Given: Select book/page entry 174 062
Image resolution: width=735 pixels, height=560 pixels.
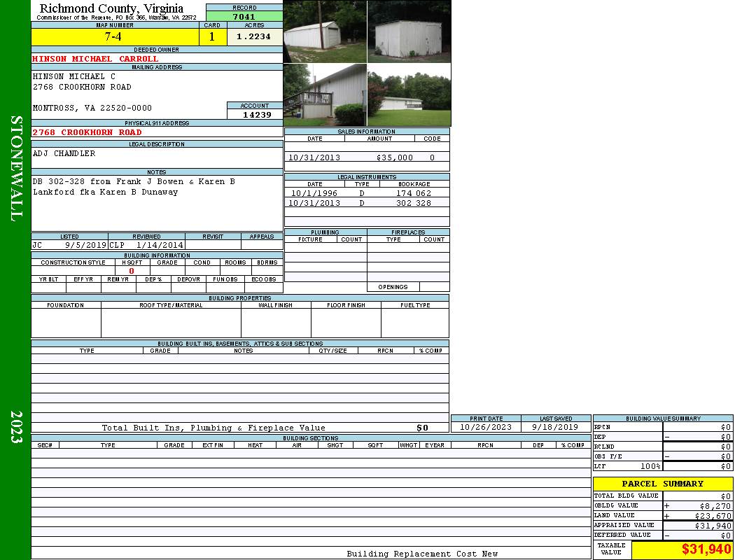Looking at the screenshot, I should [x=413, y=193].
